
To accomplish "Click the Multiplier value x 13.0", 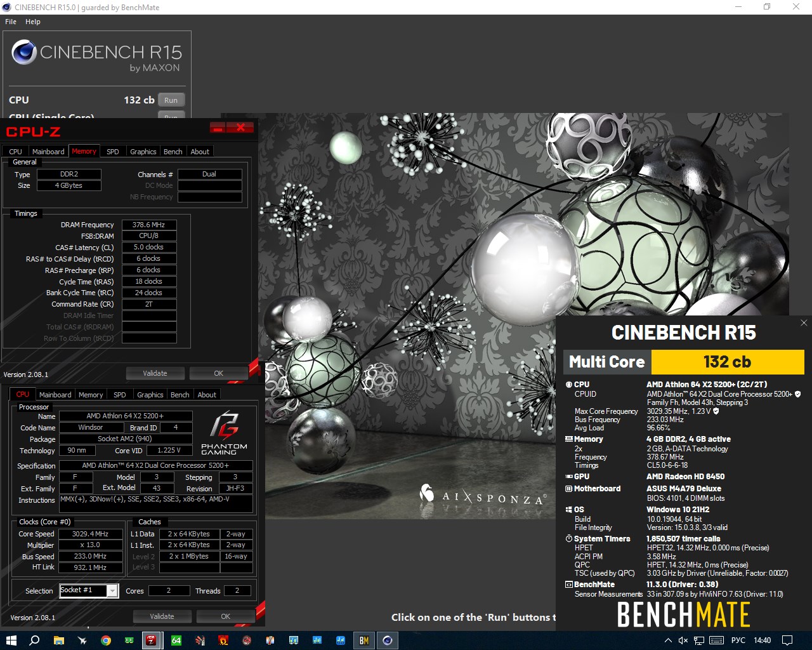I will click(x=91, y=545).
